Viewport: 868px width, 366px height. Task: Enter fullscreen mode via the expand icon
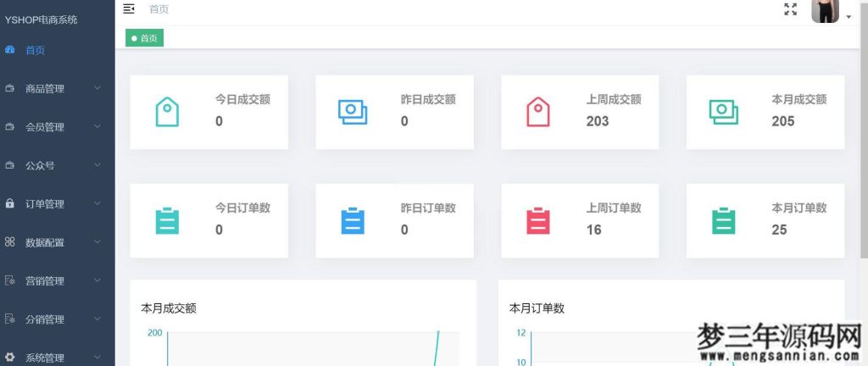point(791,8)
